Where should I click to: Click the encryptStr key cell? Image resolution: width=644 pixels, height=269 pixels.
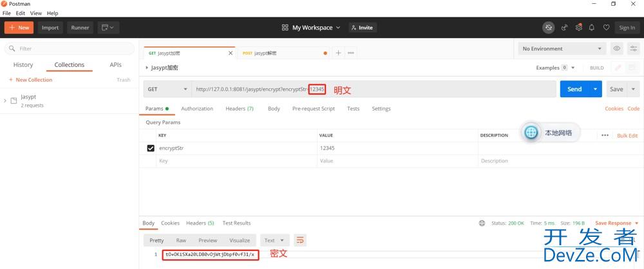236,148
